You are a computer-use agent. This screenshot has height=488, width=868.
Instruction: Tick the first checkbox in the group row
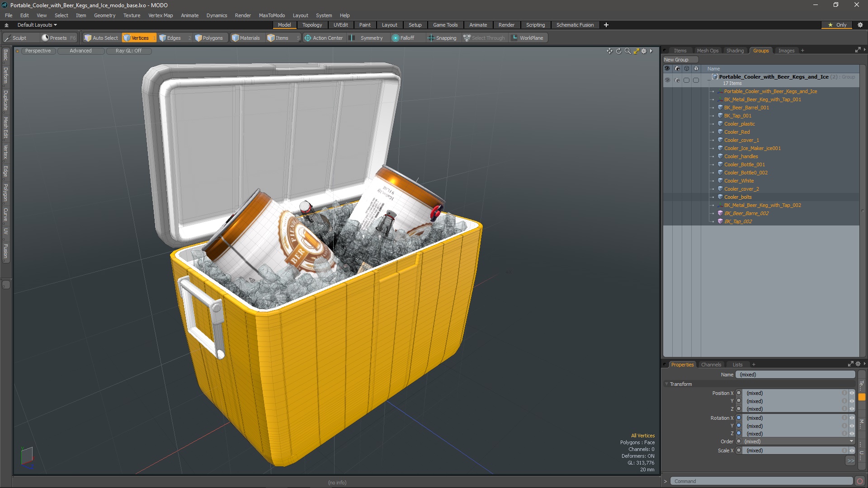pyautogui.click(x=686, y=80)
